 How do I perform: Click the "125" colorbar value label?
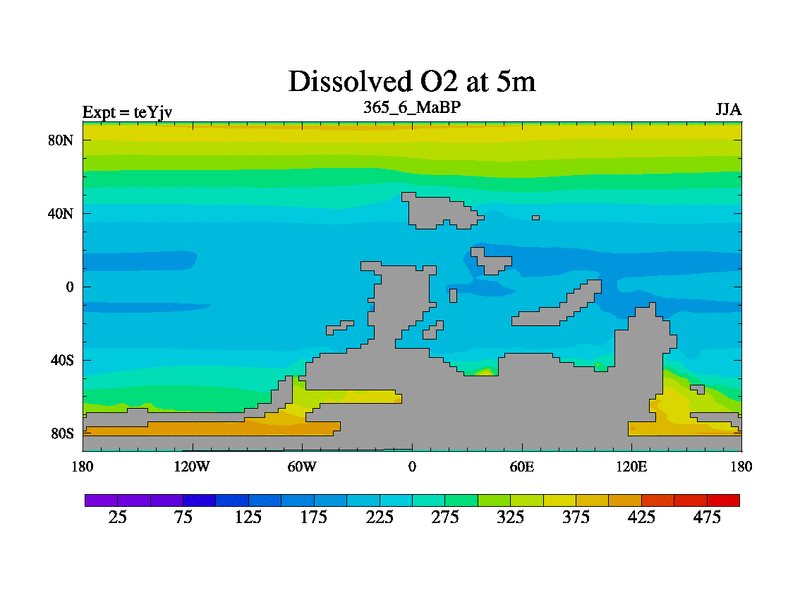(x=248, y=517)
